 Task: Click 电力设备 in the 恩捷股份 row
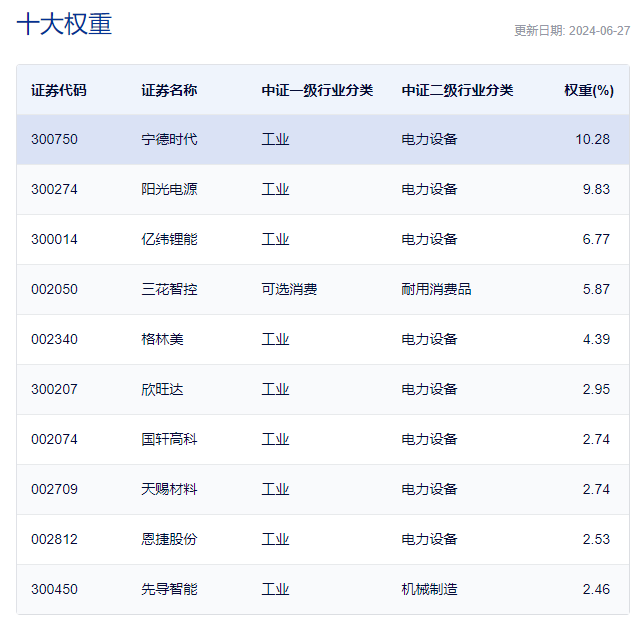(x=429, y=539)
